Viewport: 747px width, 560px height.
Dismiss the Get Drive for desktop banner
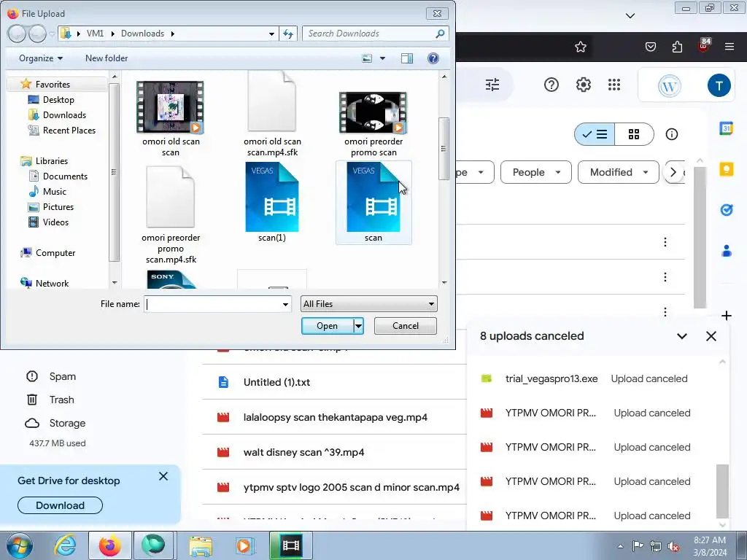click(x=163, y=476)
